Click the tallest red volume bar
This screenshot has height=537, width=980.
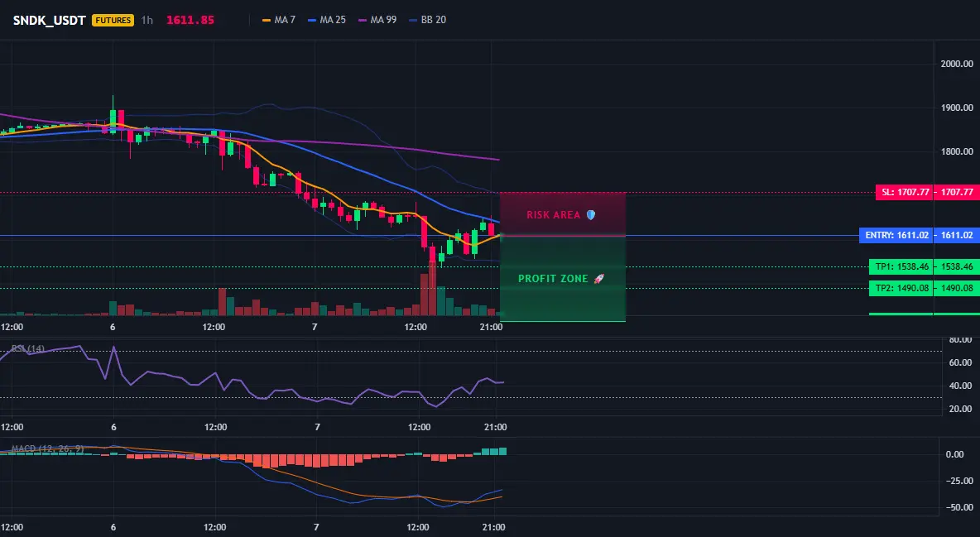coord(433,289)
